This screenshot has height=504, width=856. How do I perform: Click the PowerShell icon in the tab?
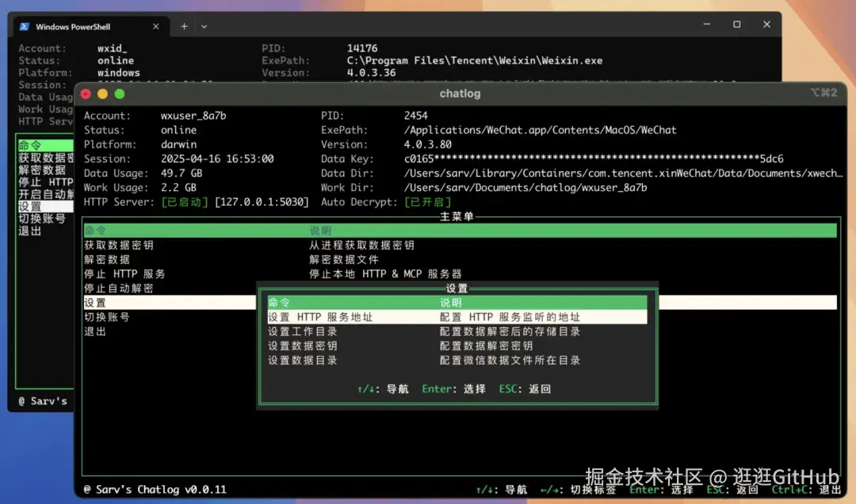point(25,26)
